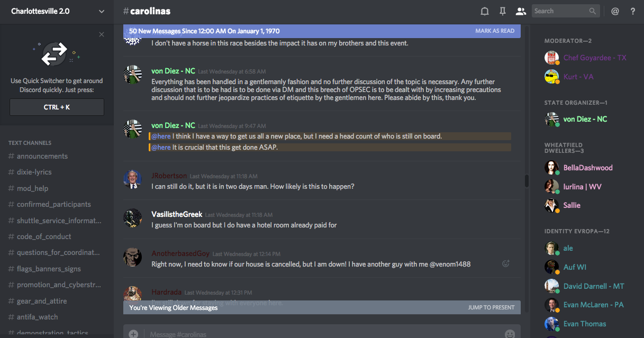Select the antifa_watch channel
This screenshot has width=644, height=338.
37,317
